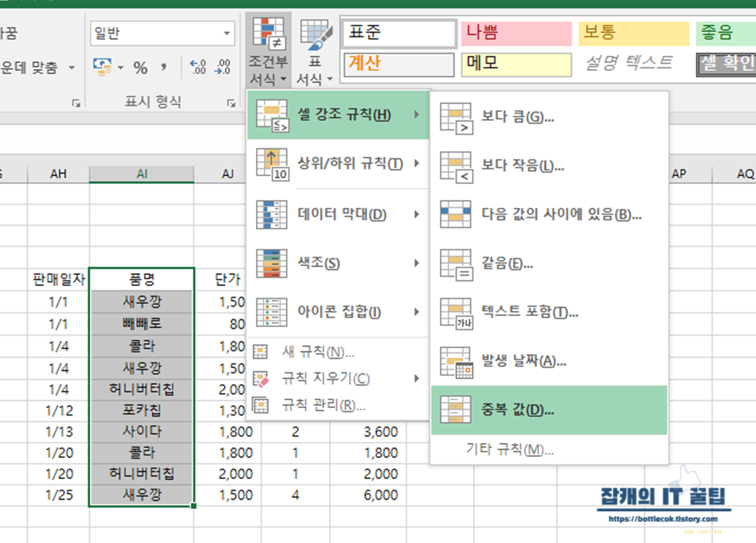This screenshot has height=543, width=756.
Task: Choose 발생 날짜(A) rule
Action: point(549,361)
